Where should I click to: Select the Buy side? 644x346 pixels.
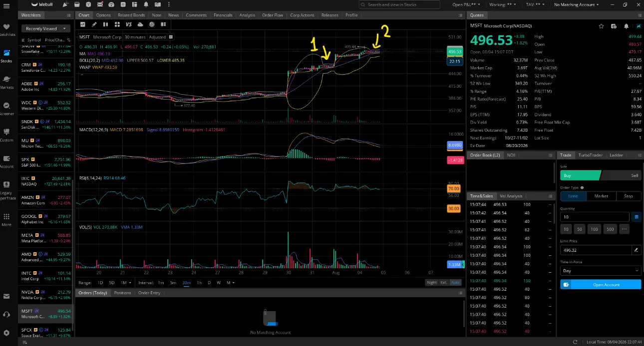(x=580, y=175)
